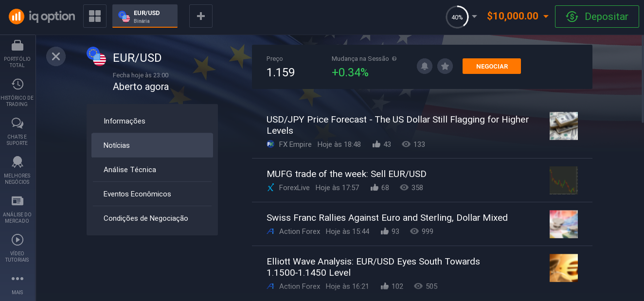This screenshot has width=644, height=301.
Task: Click the Depositar button
Action: click(x=597, y=17)
